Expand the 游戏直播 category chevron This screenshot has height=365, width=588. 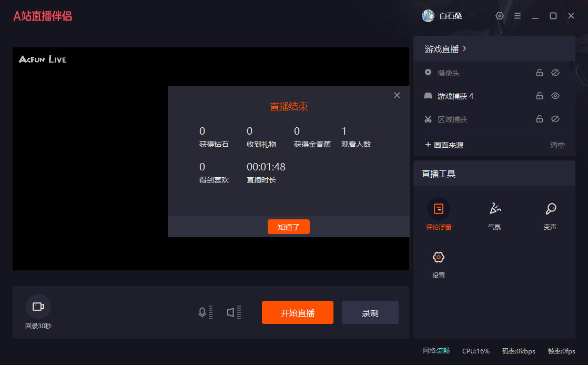(x=464, y=49)
